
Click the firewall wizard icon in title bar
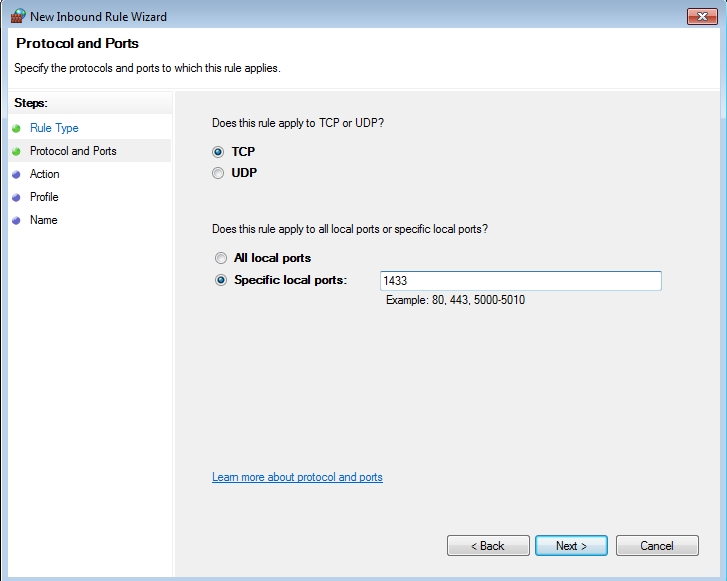coord(18,16)
